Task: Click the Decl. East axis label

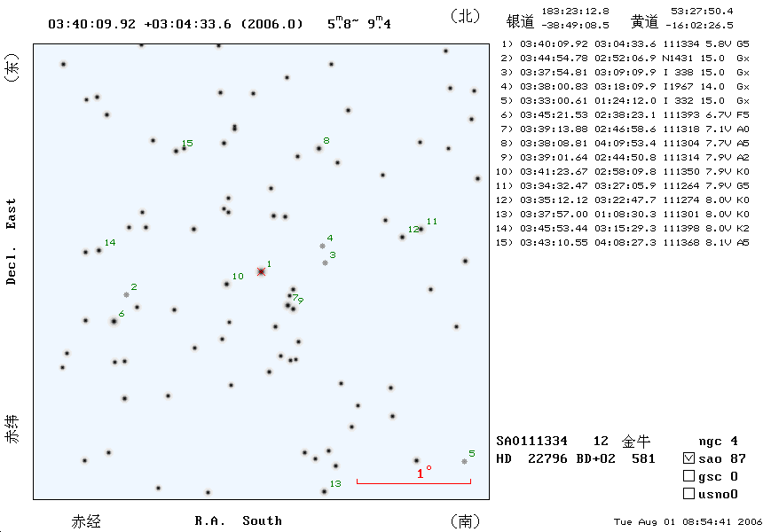Action: pyautogui.click(x=11, y=241)
